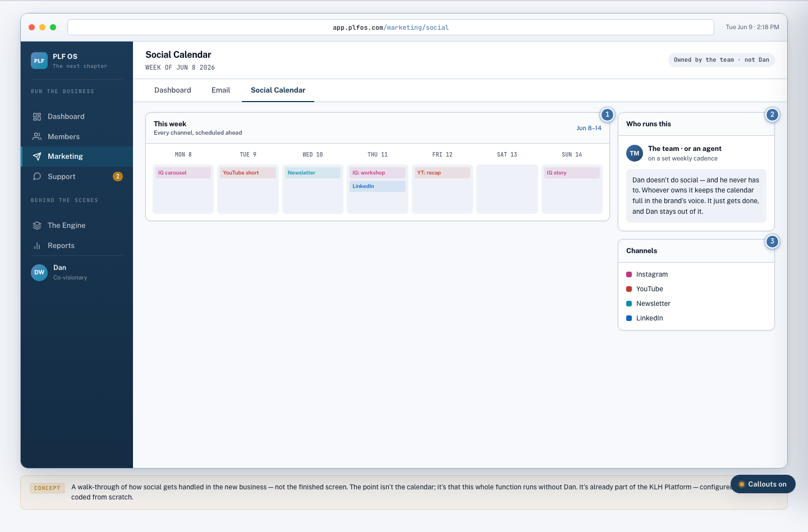The height and width of the screenshot is (532, 808).
Task: Select the Social Calendar tab
Action: pos(278,90)
